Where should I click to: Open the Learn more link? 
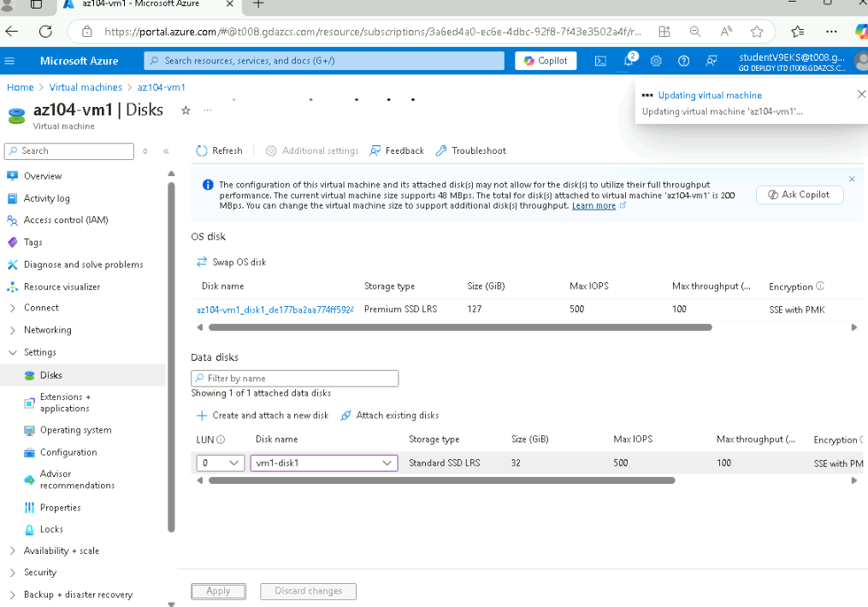click(x=593, y=206)
